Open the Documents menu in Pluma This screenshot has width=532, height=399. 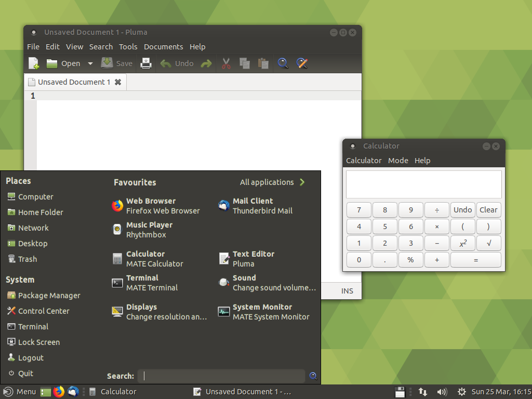point(163,47)
